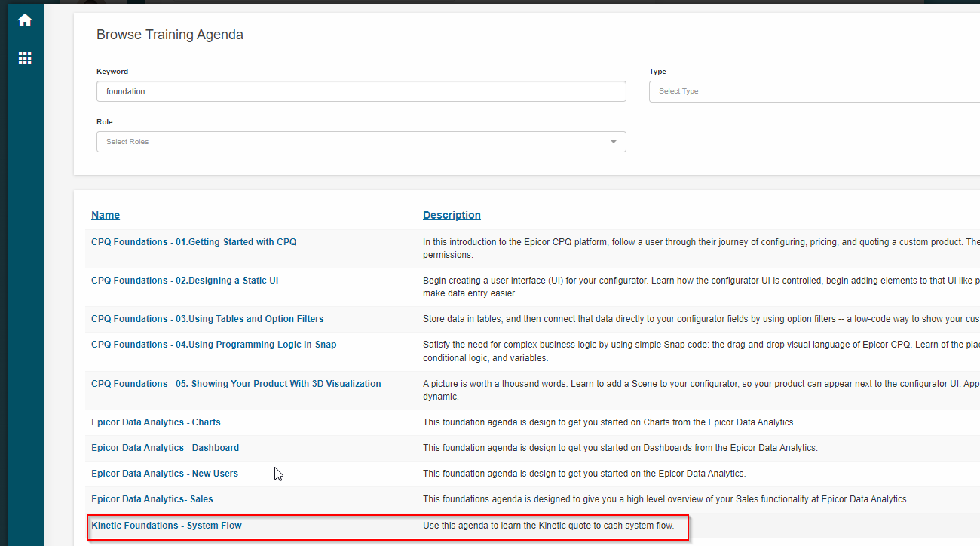Sort by the Name column header
This screenshot has height=546, width=980.
coord(106,215)
